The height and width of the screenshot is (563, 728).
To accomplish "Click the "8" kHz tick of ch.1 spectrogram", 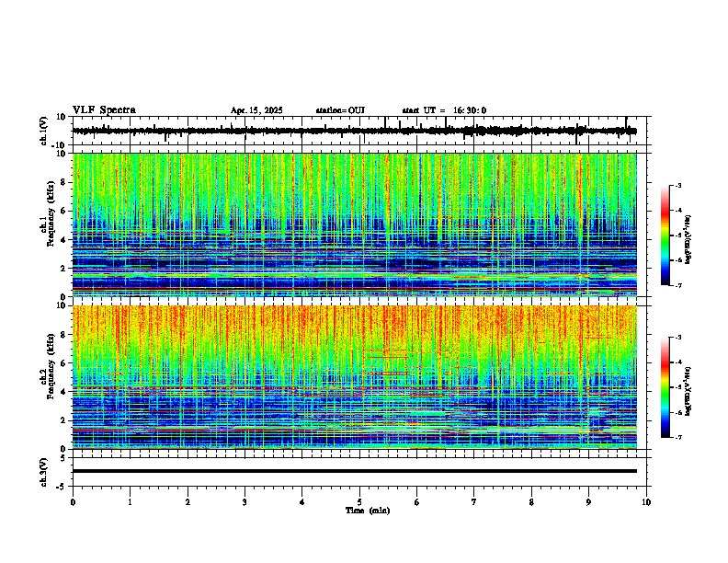I will [x=64, y=182].
